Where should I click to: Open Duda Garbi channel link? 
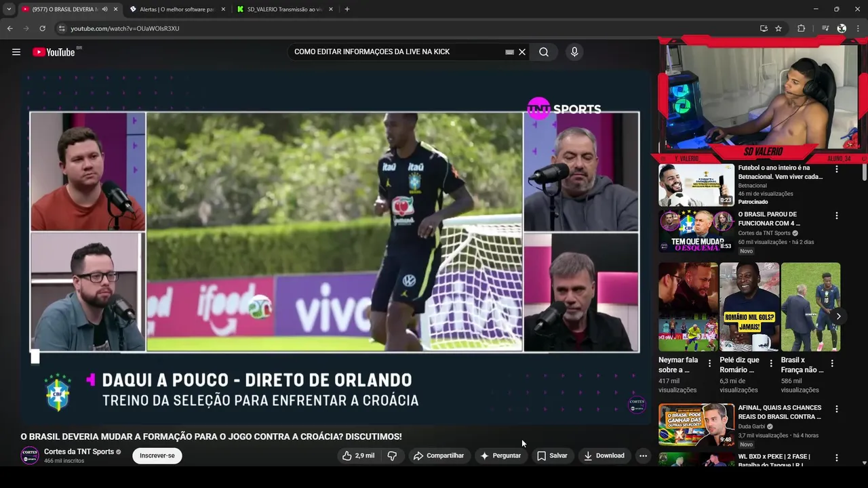click(x=752, y=426)
